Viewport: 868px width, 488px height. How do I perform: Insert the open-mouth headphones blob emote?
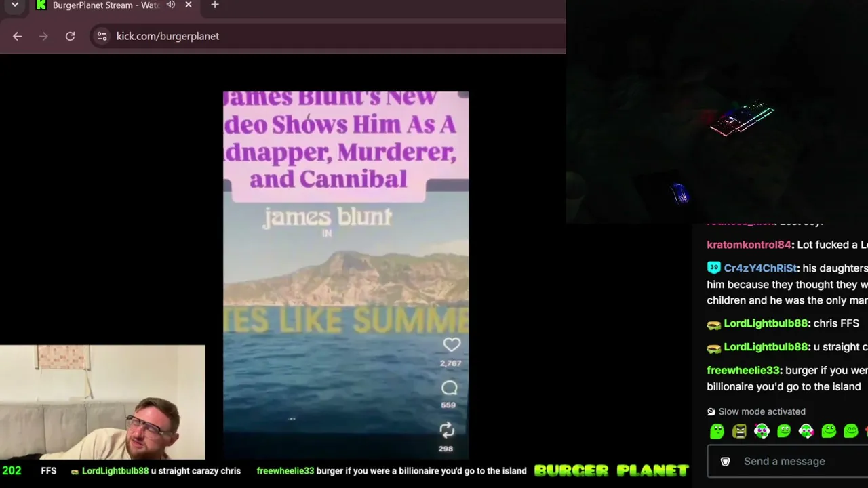point(762,431)
